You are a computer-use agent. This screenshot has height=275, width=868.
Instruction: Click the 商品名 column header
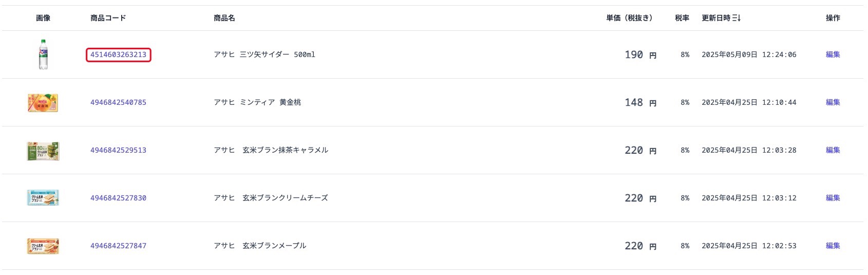(x=224, y=18)
